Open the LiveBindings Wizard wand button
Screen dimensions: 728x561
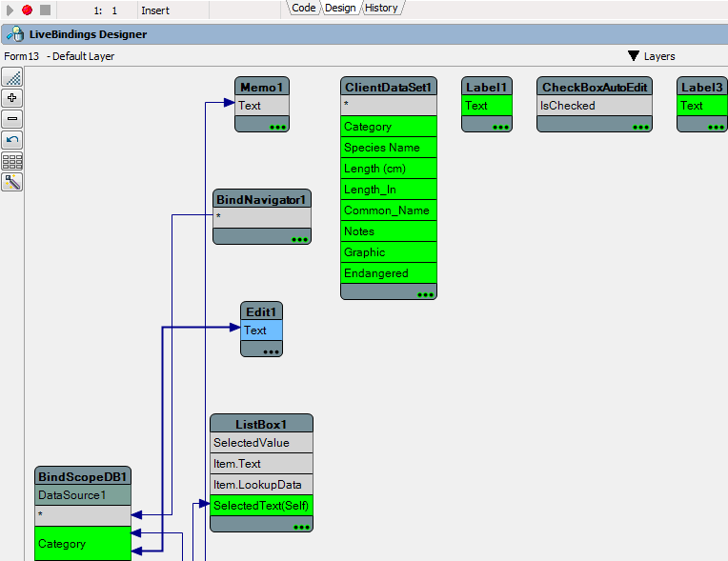tap(12, 182)
